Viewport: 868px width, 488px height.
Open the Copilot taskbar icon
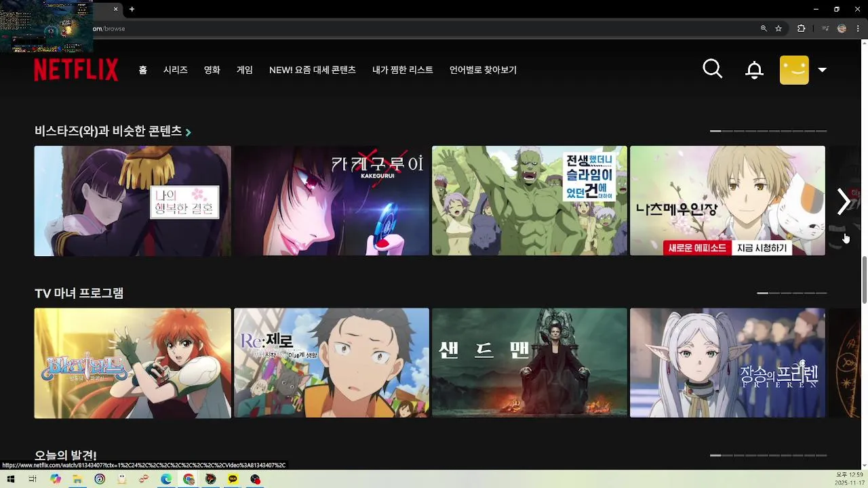click(x=56, y=479)
